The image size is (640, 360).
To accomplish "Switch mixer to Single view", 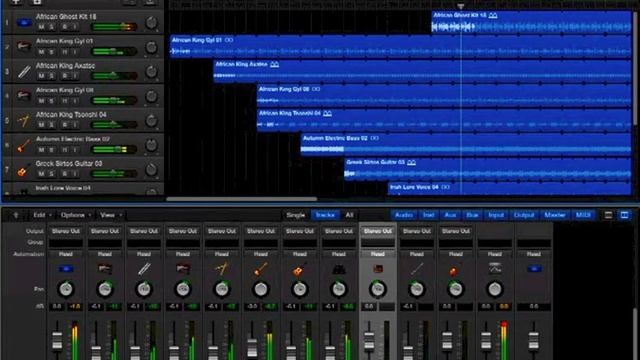I will coord(296,215).
